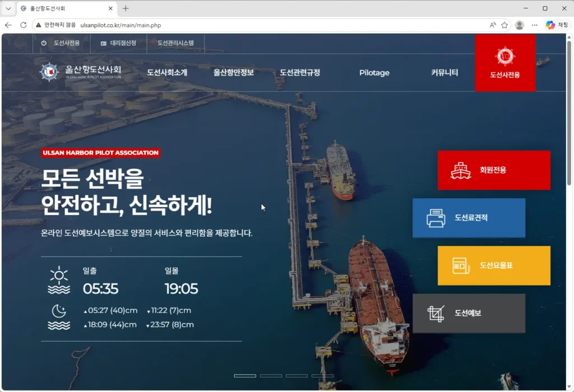Click the printer icon on 도선료견적
The height and width of the screenshot is (392, 574).
(436, 218)
